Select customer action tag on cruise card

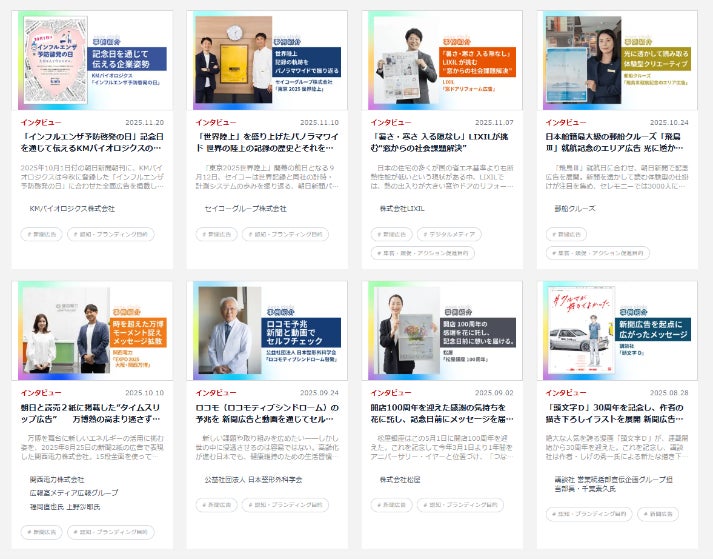(598, 253)
